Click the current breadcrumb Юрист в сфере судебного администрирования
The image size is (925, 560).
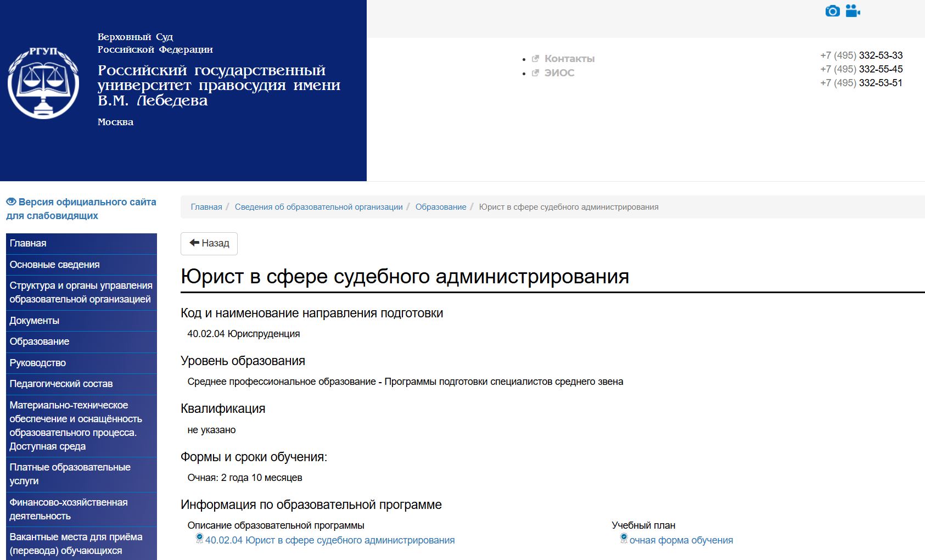(569, 207)
